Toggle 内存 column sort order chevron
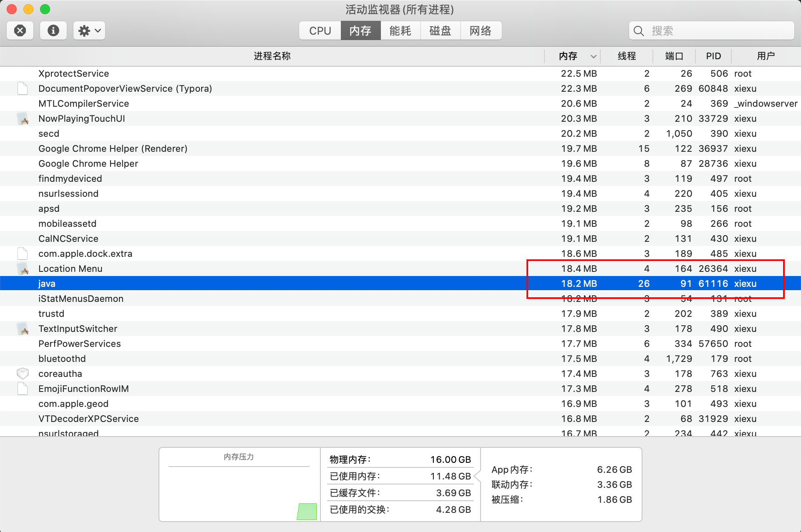 [x=593, y=56]
